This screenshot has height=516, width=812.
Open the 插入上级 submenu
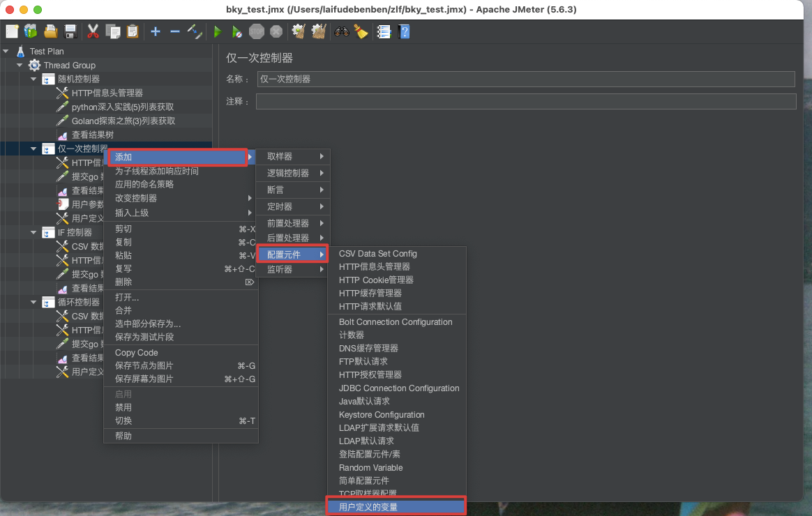click(x=181, y=213)
